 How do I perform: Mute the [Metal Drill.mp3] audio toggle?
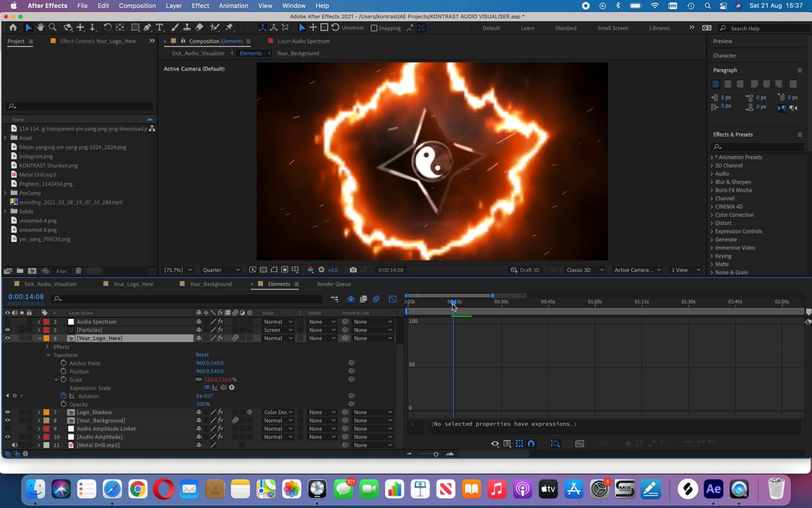(15, 445)
